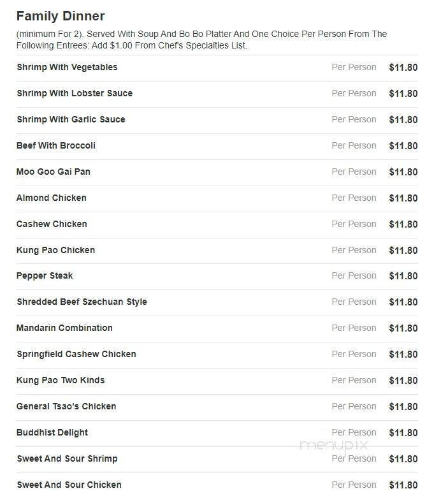Click the menupix watermark logo
The image size is (448, 498).
pos(334,446)
